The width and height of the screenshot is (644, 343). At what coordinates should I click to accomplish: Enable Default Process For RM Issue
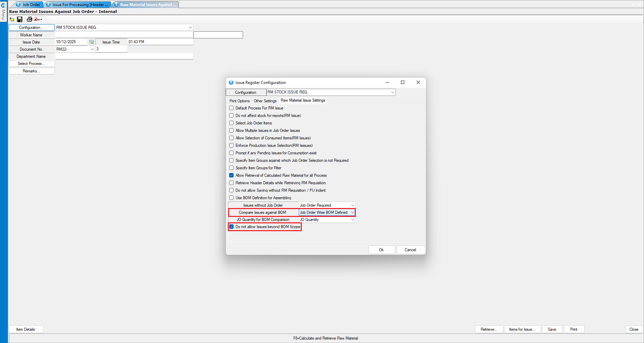(x=232, y=108)
